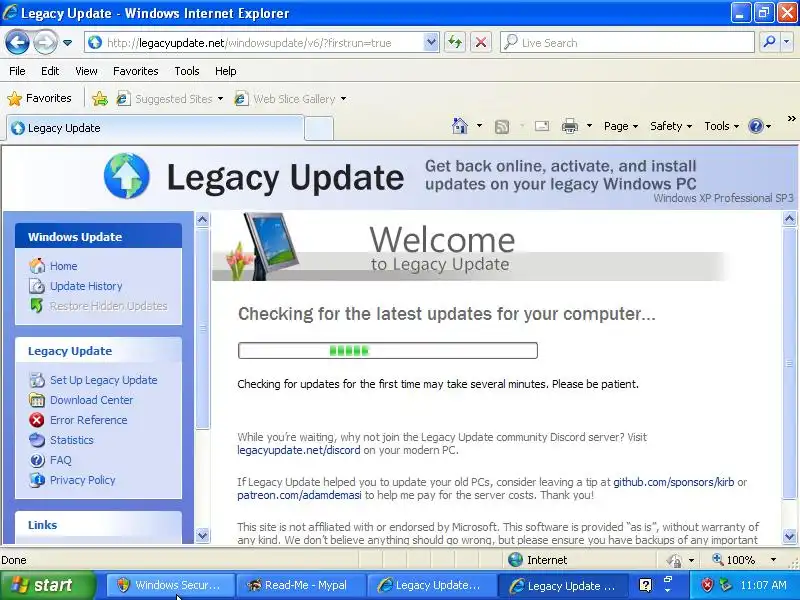Click the taskbar help question icon
The width and height of the screenshot is (800, 600).
coord(645,585)
